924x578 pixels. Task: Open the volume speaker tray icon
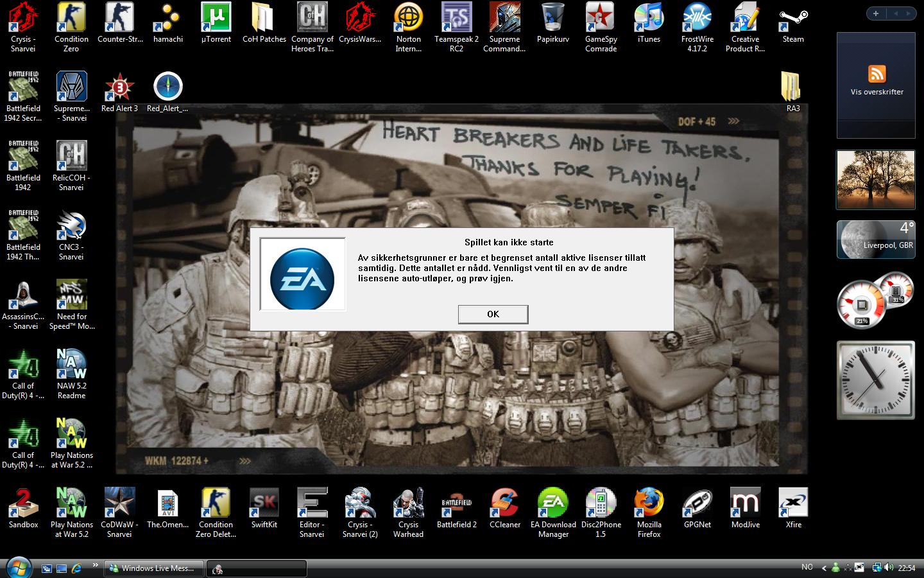pyautogui.click(x=889, y=568)
